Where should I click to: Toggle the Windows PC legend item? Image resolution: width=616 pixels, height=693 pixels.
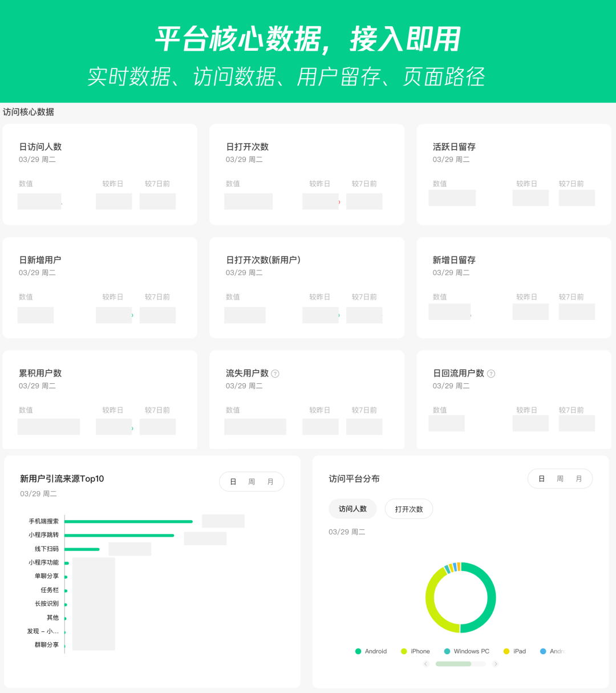point(467,651)
